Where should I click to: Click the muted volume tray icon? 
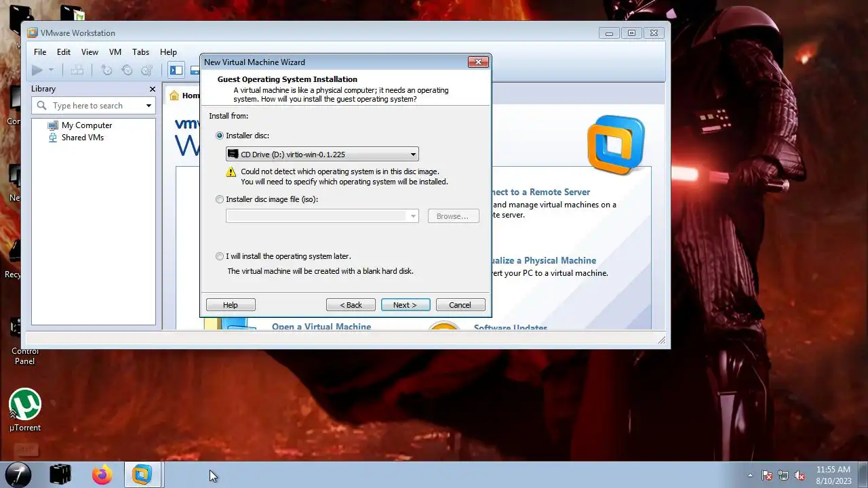click(800, 475)
